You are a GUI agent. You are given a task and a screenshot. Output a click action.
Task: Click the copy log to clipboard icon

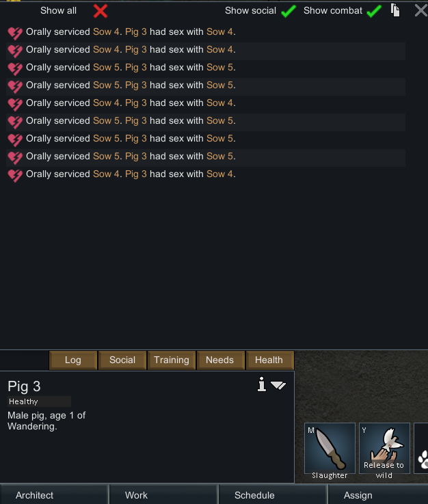tap(395, 10)
